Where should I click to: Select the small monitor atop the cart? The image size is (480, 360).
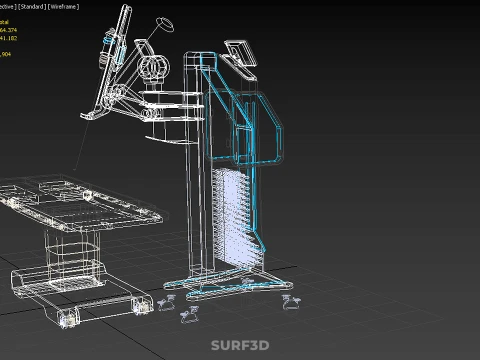click(241, 53)
